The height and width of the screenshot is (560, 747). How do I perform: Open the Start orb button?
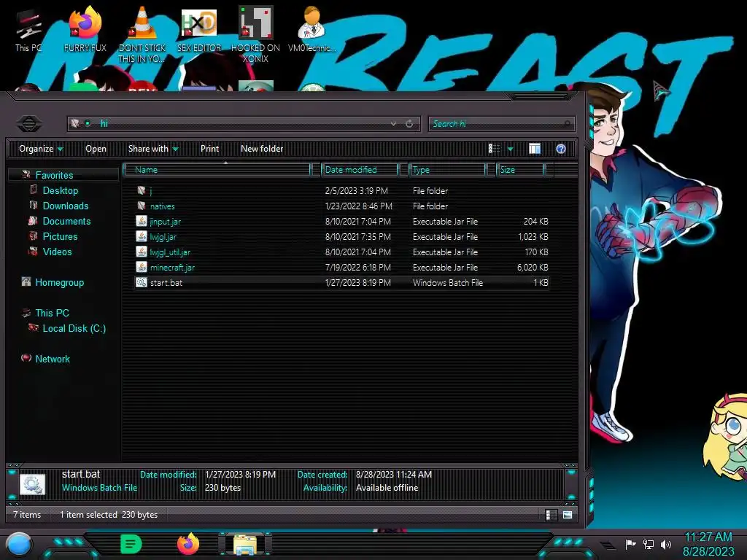(x=19, y=545)
